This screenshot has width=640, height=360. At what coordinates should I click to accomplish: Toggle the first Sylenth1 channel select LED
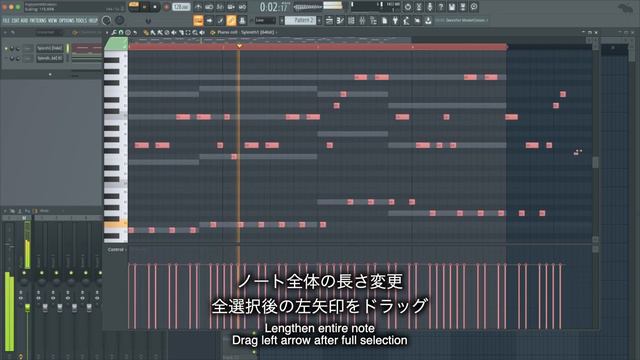pos(68,48)
